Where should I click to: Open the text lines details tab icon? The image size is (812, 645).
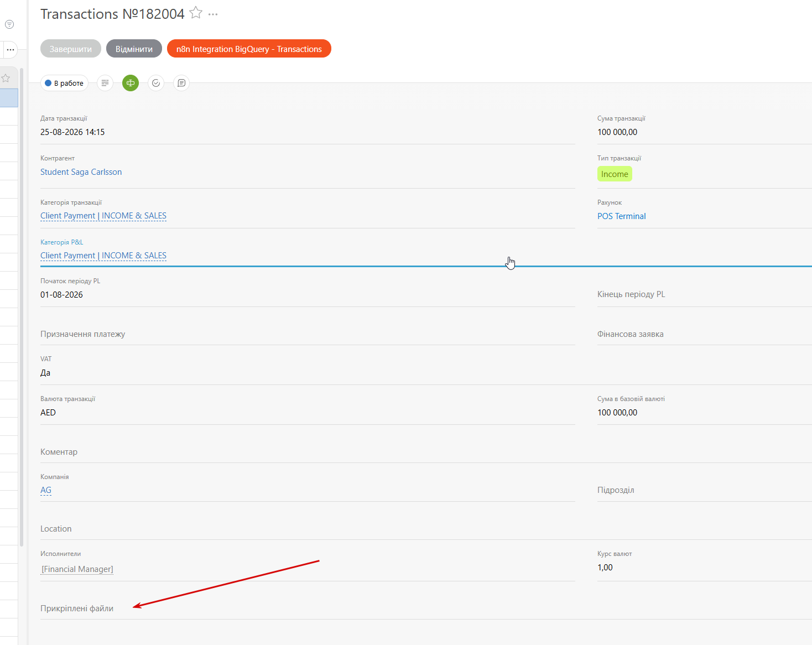coord(105,83)
